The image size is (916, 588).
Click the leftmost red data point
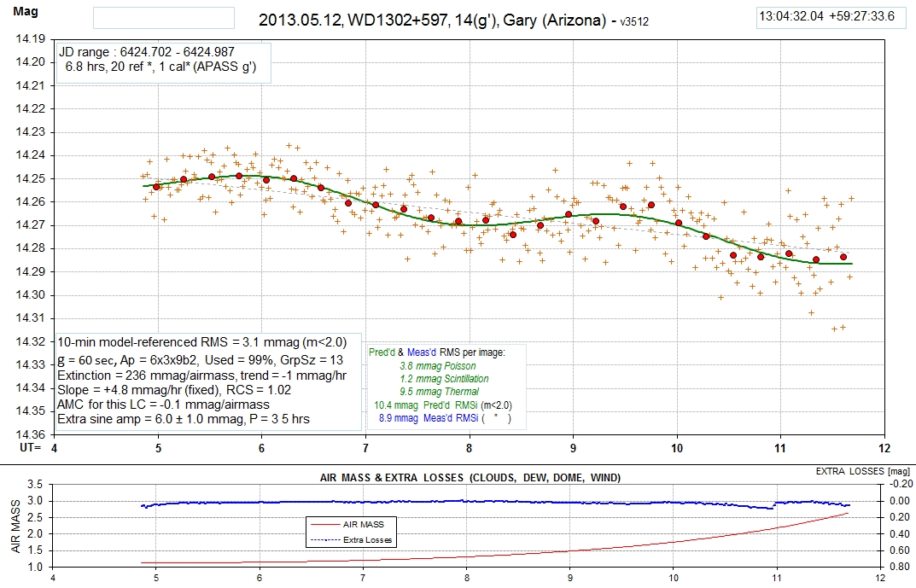[156, 186]
